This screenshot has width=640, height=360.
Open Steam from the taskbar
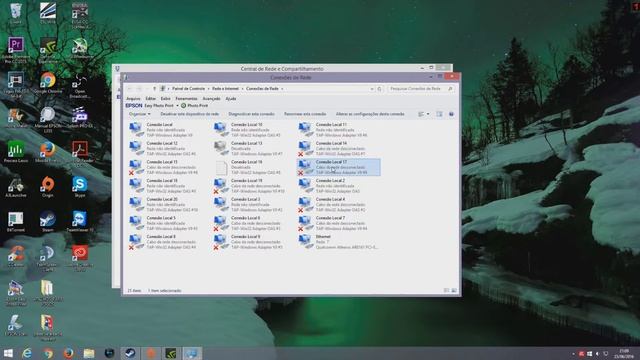coord(130,353)
